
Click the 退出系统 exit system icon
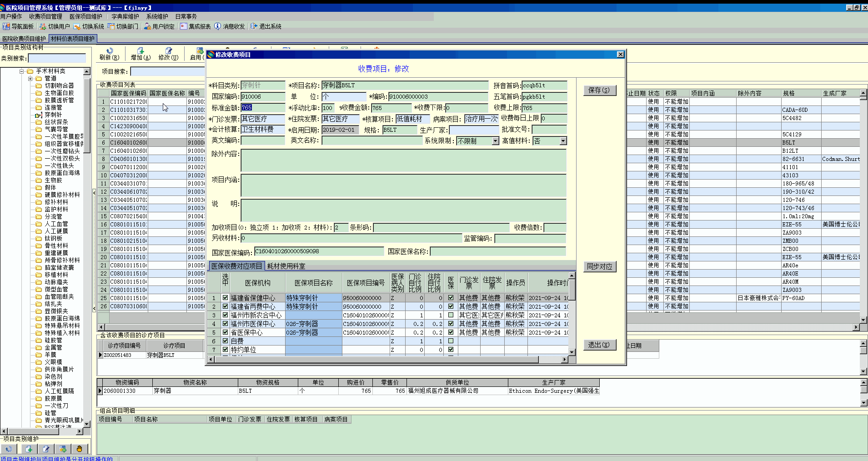click(x=254, y=26)
